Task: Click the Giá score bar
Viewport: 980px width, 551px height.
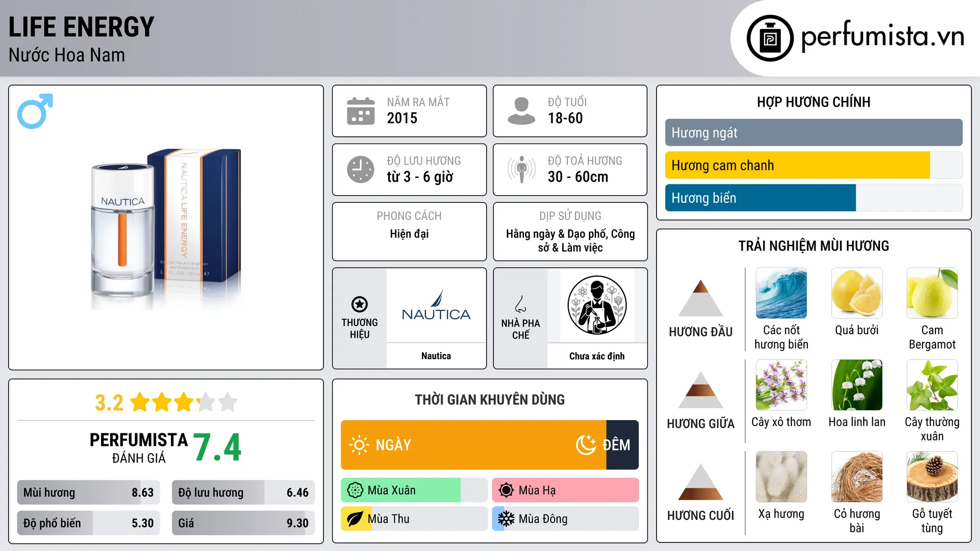Action: pyautogui.click(x=243, y=523)
